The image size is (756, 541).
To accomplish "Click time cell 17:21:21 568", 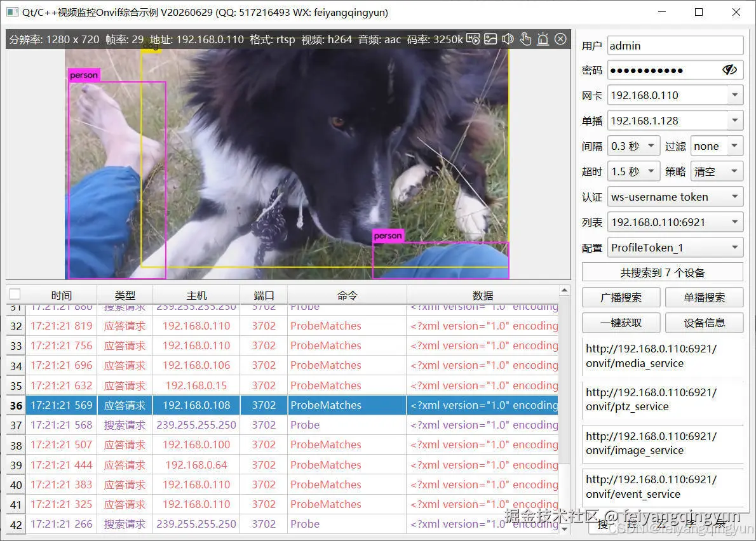I will point(61,425).
